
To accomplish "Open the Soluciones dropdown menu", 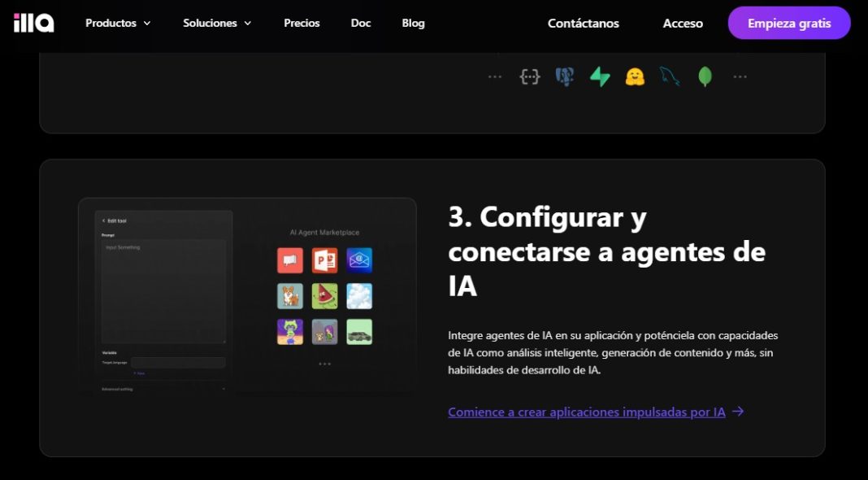I will click(x=217, y=23).
